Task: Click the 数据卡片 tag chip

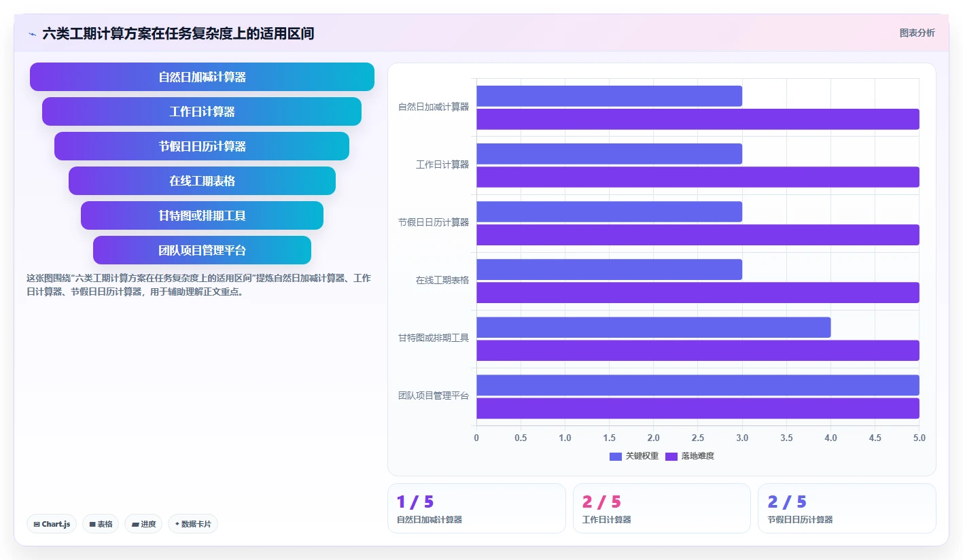Action: 193,524
